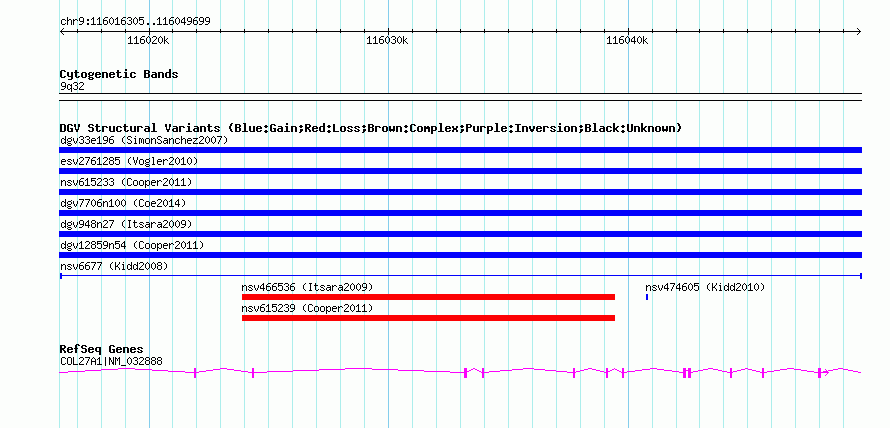Click the COL27A1|NM_032888 gene label
Viewport: 890px width, 428px height.
pyautogui.click(x=112, y=361)
